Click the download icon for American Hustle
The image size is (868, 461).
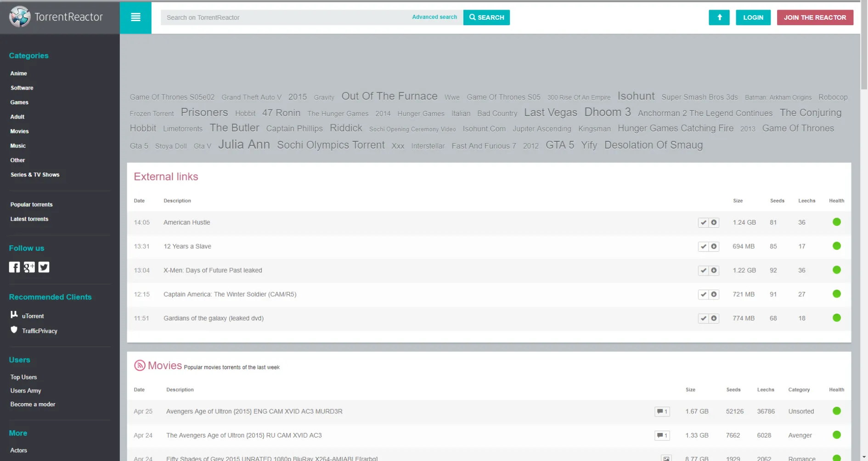pos(714,222)
